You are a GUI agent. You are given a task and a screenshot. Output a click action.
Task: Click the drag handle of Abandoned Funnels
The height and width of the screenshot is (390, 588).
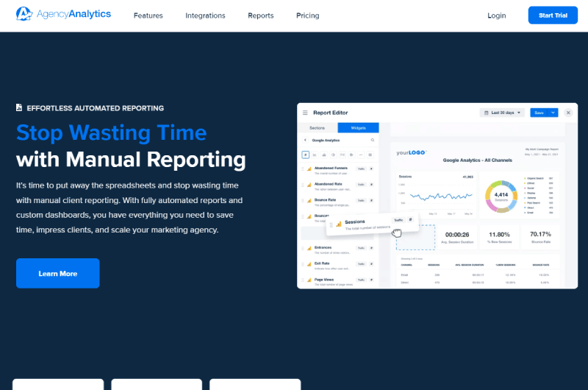click(x=303, y=169)
